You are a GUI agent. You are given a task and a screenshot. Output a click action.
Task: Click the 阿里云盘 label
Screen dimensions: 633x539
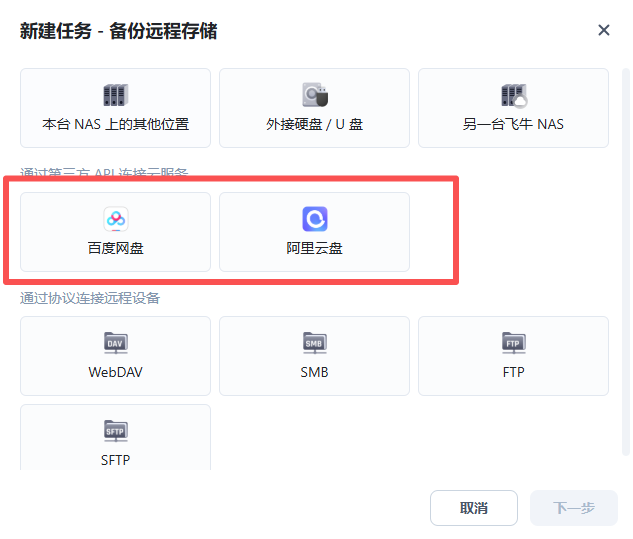click(314, 248)
